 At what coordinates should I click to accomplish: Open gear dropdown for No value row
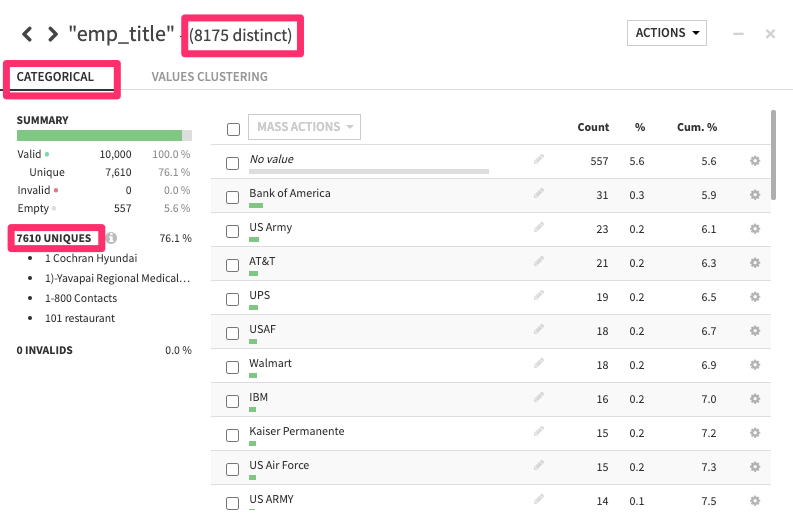click(755, 161)
